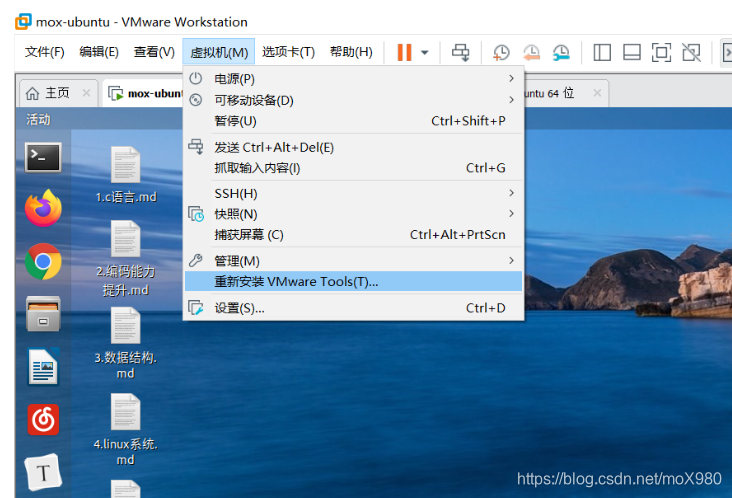Close the Ubuntu 64 位 tab
This screenshot has height=498, width=732.
597,93
